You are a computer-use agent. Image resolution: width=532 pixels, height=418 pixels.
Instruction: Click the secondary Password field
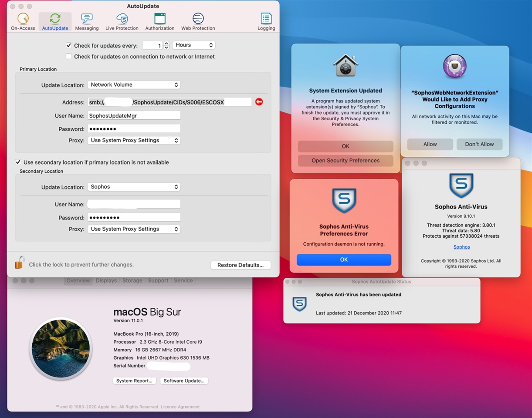pos(134,217)
